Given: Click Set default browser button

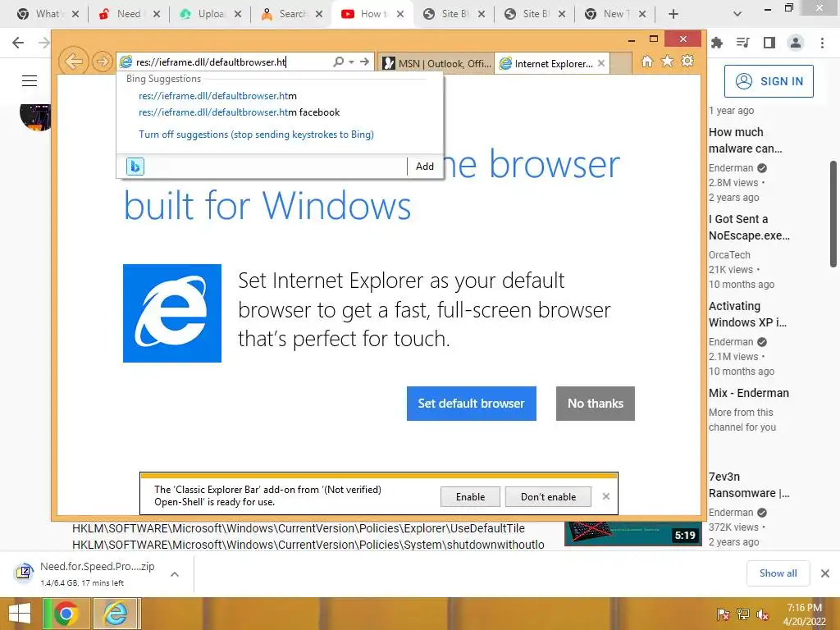Looking at the screenshot, I should [472, 404].
